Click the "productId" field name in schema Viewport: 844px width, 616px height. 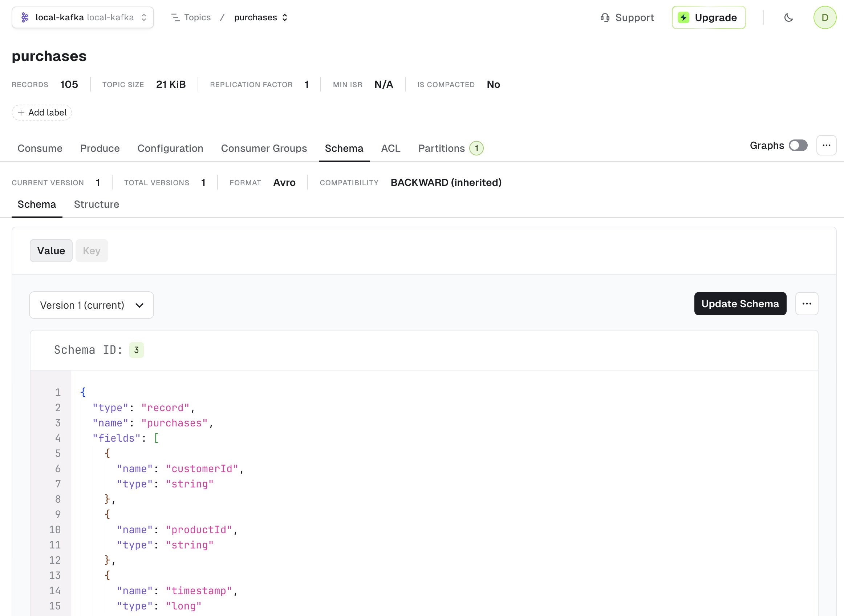[199, 530]
